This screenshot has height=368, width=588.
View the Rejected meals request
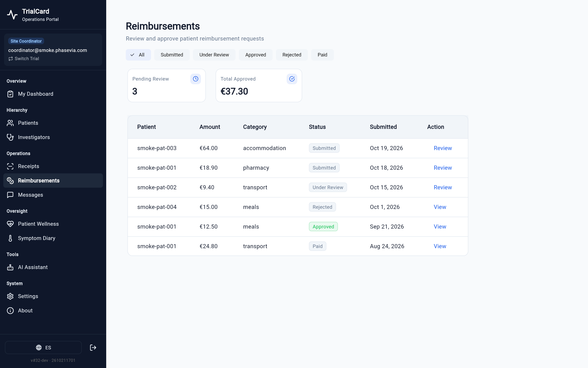coord(440,207)
